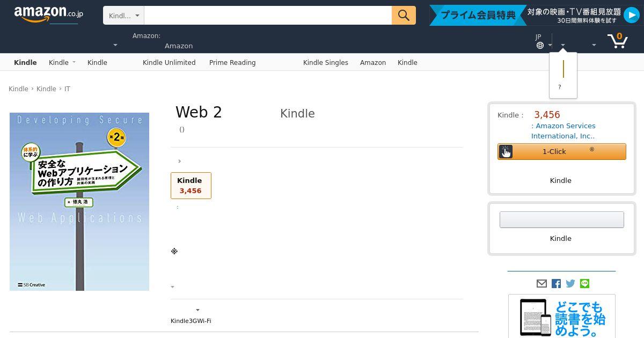Click the '?' link in the header popover
The height and width of the screenshot is (338, 644).
pyautogui.click(x=560, y=87)
